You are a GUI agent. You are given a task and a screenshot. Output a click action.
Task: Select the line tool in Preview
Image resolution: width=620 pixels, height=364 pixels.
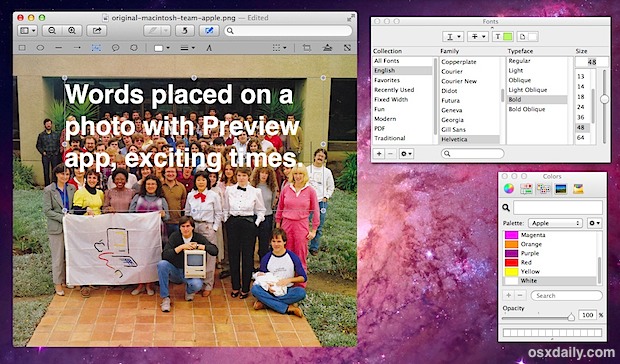pyautogui.click(x=59, y=48)
